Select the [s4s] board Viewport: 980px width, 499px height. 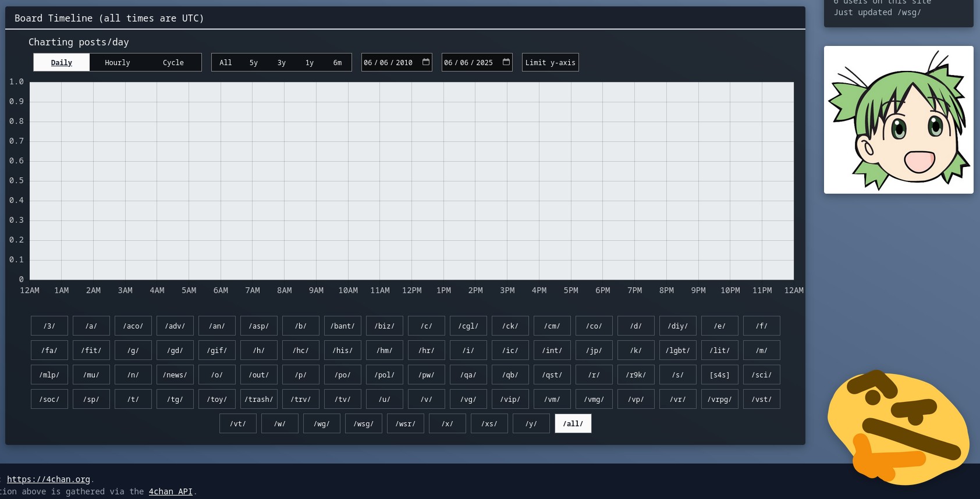(720, 375)
